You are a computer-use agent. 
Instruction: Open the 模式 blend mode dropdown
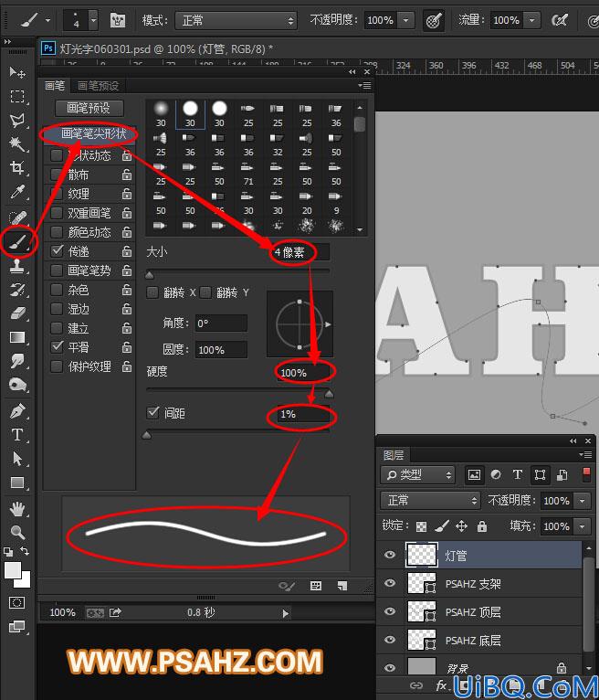click(x=236, y=20)
